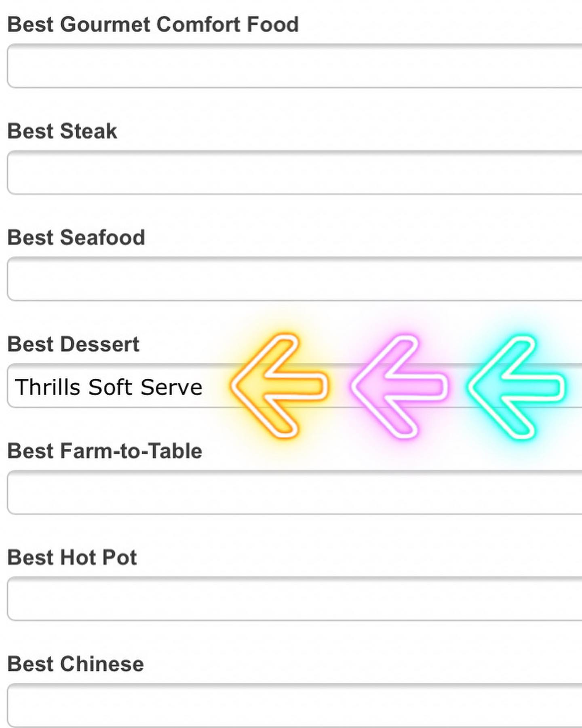The width and height of the screenshot is (582, 728).
Task: Click the Best Farm-to-Table heading
Action: pyautogui.click(x=105, y=451)
